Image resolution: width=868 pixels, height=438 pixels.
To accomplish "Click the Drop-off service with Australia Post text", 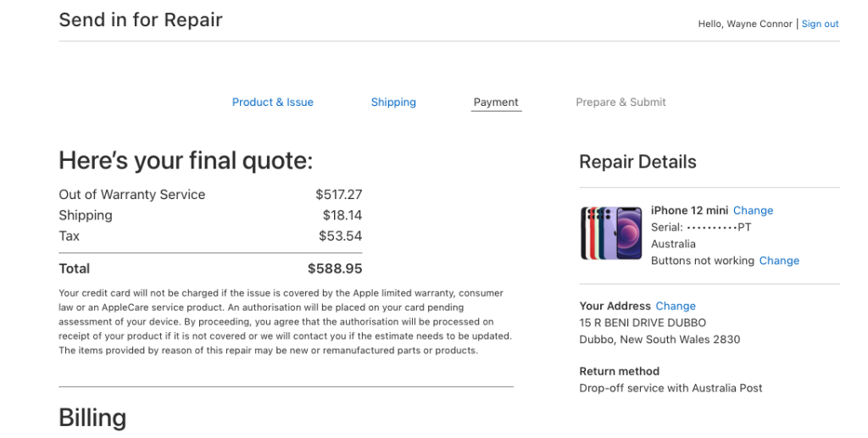I will pyautogui.click(x=670, y=388).
